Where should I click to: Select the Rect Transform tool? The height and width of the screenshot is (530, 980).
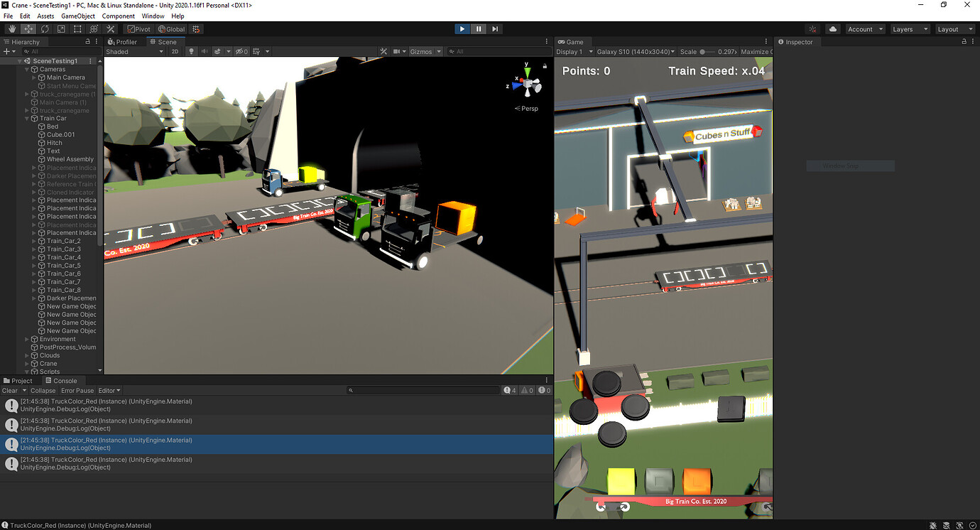pyautogui.click(x=79, y=28)
